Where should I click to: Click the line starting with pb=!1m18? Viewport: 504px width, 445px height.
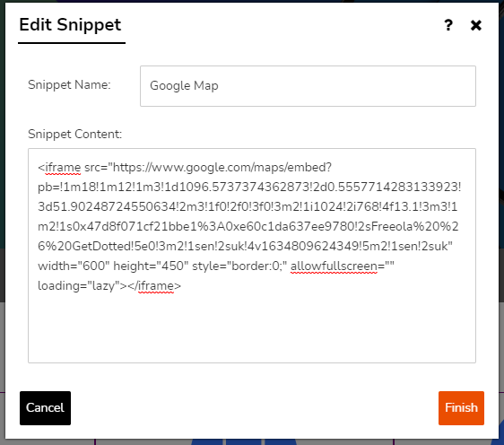click(x=249, y=188)
